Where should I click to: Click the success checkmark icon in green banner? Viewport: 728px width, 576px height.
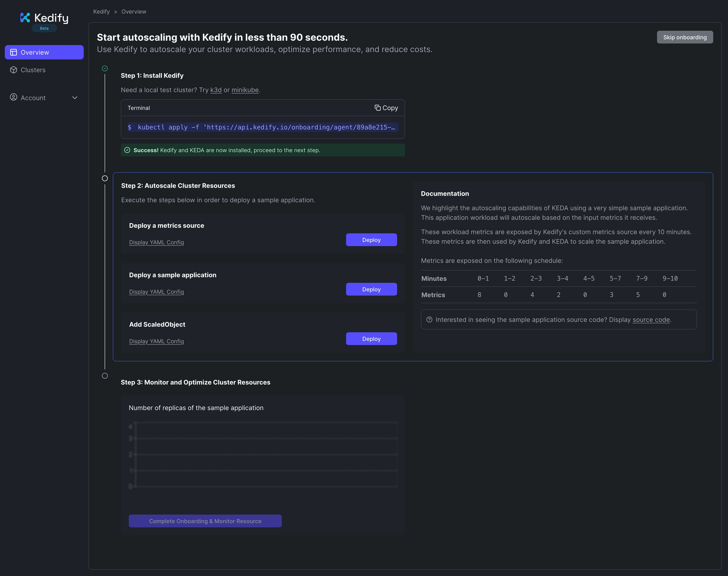[x=127, y=150]
